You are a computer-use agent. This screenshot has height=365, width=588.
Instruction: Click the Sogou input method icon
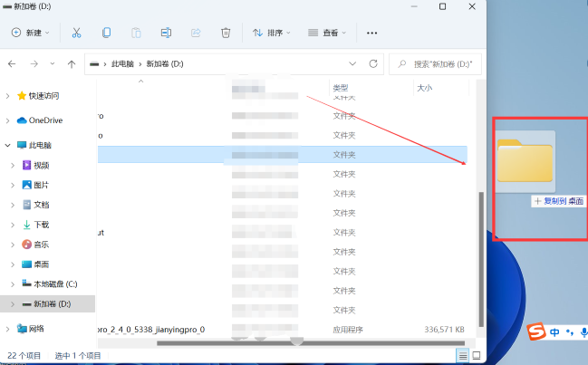click(x=535, y=331)
